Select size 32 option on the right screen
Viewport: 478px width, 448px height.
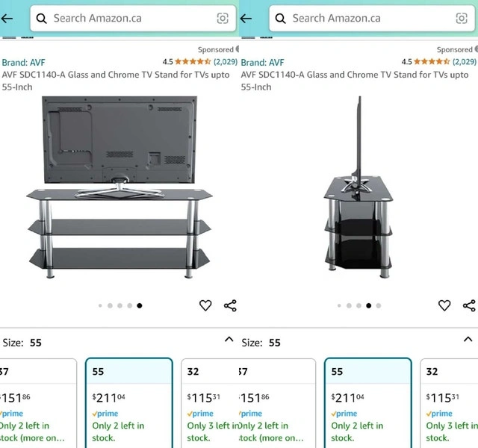[448, 403]
